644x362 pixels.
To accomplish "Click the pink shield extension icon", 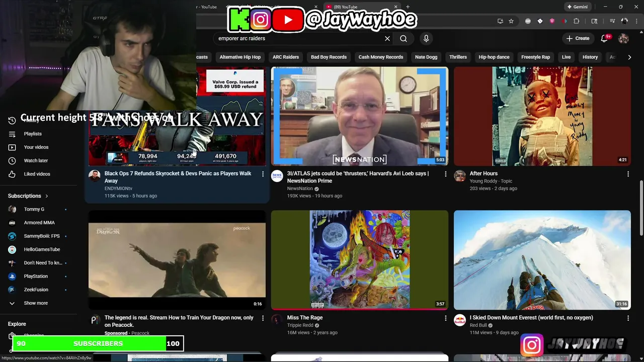I will coord(552,21).
